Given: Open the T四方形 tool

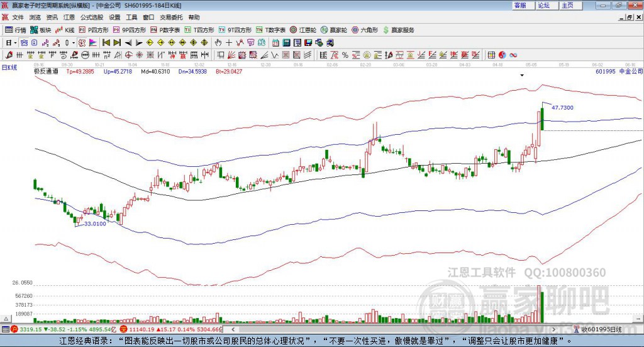Looking at the screenshot, I should [x=199, y=30].
